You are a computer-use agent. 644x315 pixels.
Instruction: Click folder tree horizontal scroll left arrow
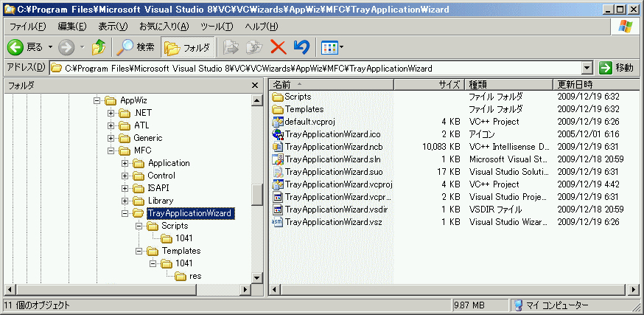(x=10, y=289)
